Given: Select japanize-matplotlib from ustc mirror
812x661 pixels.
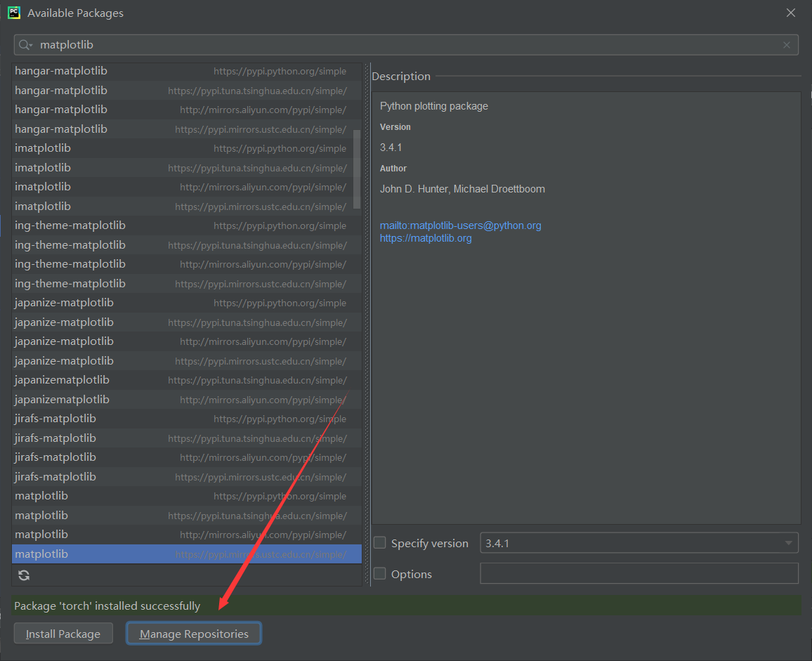Looking at the screenshot, I should 186,360.
